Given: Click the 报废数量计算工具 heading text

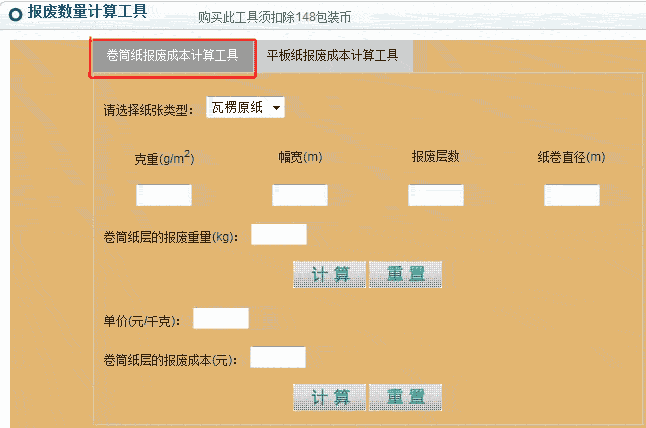Looking at the screenshot, I should (x=87, y=12).
